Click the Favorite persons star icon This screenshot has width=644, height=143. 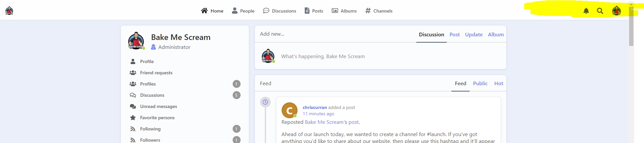[x=133, y=118]
